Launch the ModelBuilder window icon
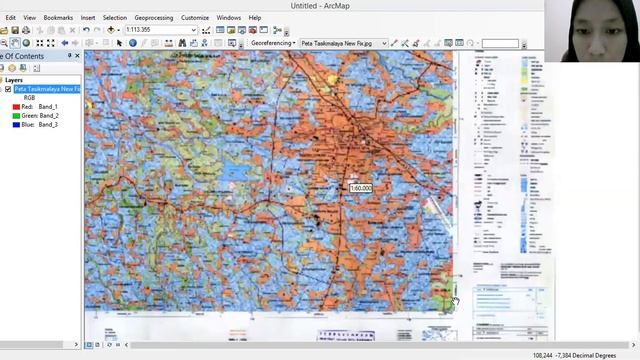The image size is (640, 360). [277, 30]
